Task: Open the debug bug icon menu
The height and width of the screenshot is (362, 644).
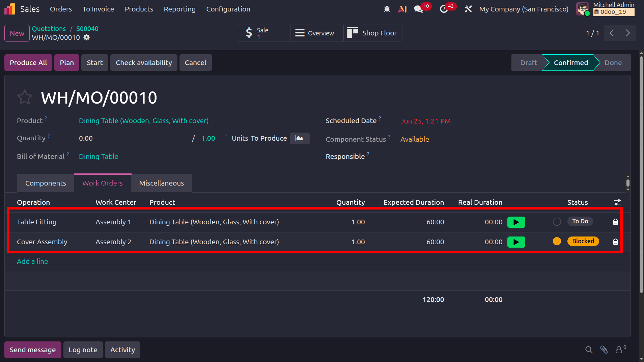Action: pos(387,9)
